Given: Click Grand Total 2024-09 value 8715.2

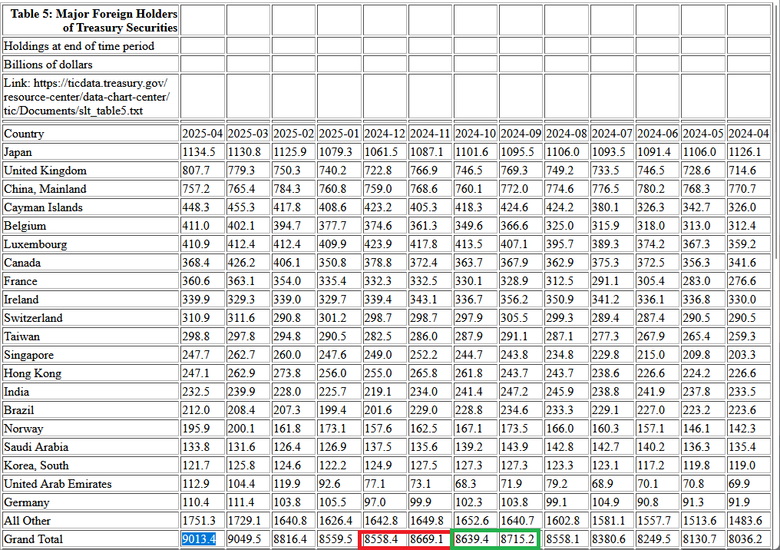Looking at the screenshot, I should point(517,539).
